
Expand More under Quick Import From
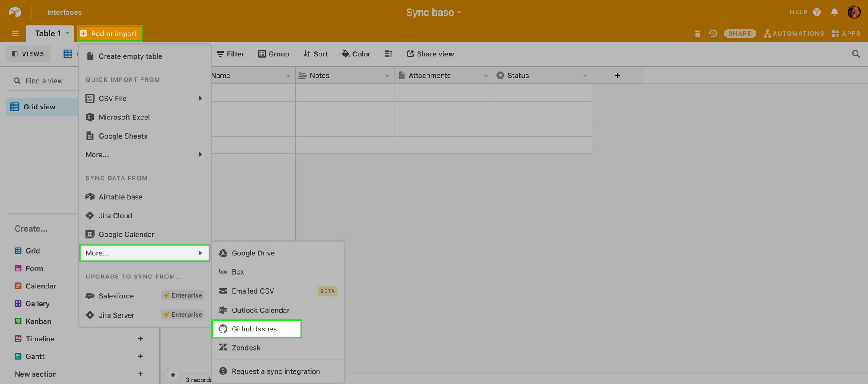[145, 155]
